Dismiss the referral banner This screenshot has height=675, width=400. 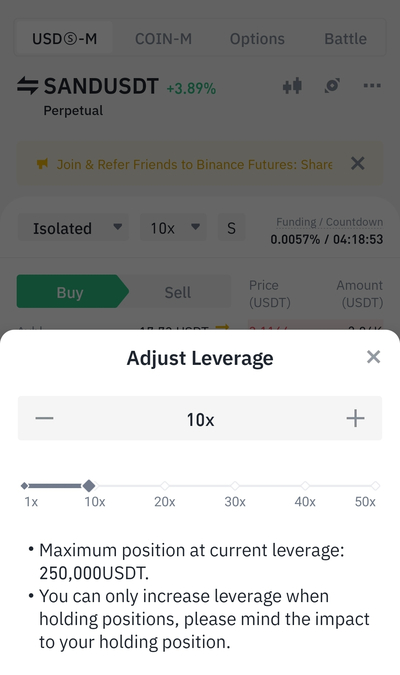point(357,164)
